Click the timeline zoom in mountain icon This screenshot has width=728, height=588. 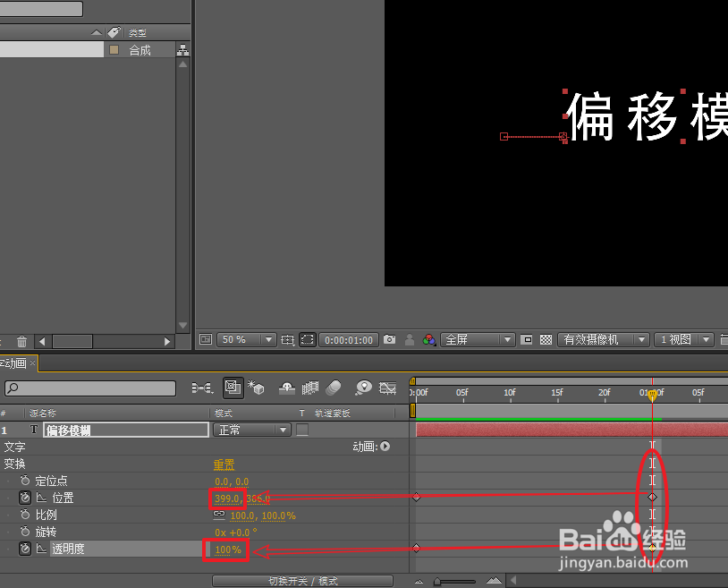pyautogui.click(x=494, y=581)
